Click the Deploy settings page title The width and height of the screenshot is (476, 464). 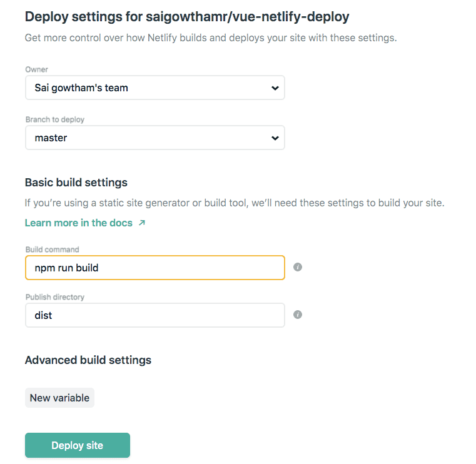(187, 17)
